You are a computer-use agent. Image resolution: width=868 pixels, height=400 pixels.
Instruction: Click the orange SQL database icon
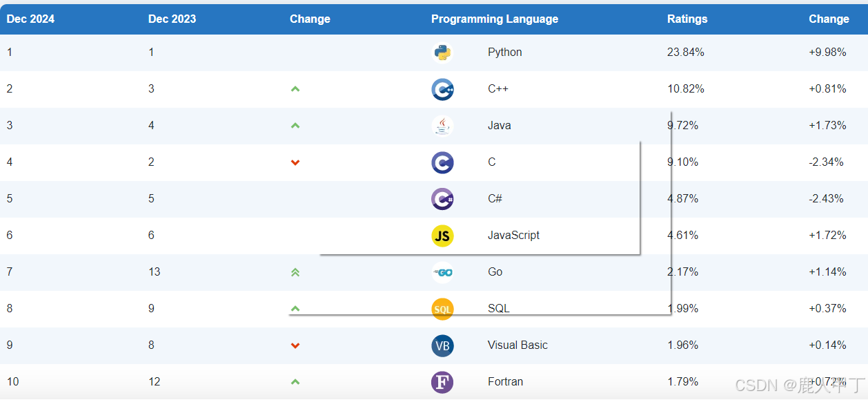pos(442,308)
